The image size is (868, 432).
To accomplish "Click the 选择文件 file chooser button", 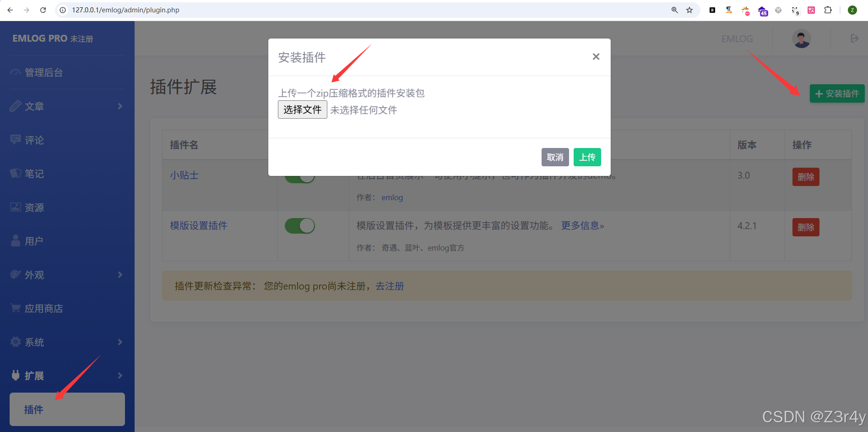I will [x=303, y=109].
